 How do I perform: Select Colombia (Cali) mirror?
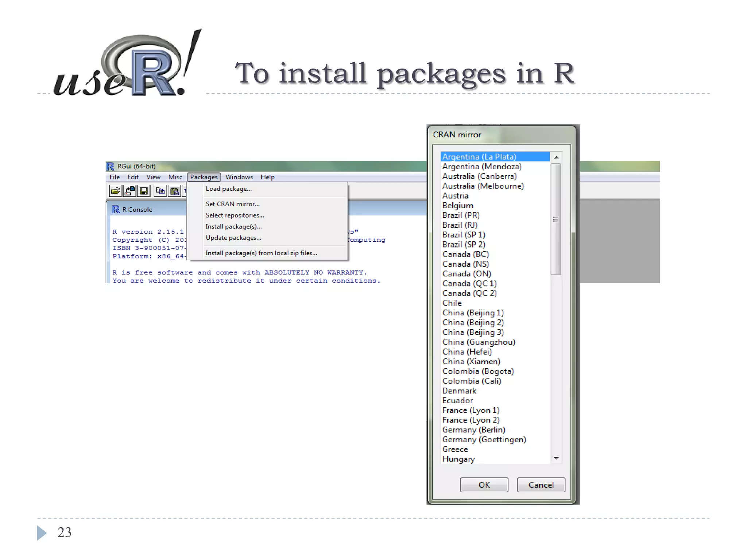click(495, 381)
